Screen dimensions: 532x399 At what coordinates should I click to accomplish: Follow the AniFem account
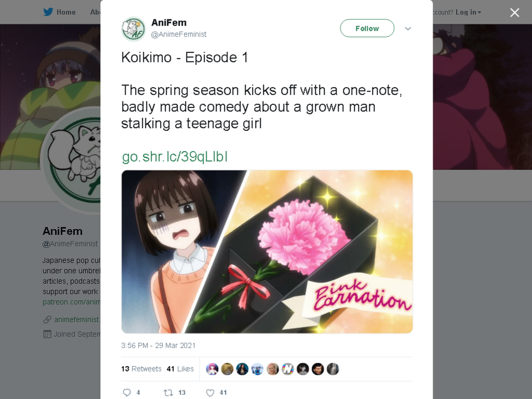[367, 28]
